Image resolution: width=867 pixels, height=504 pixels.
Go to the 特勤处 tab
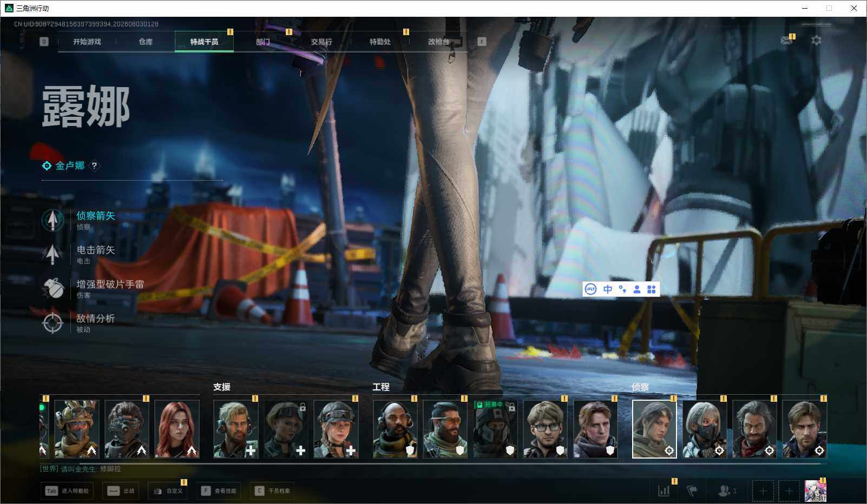click(380, 42)
